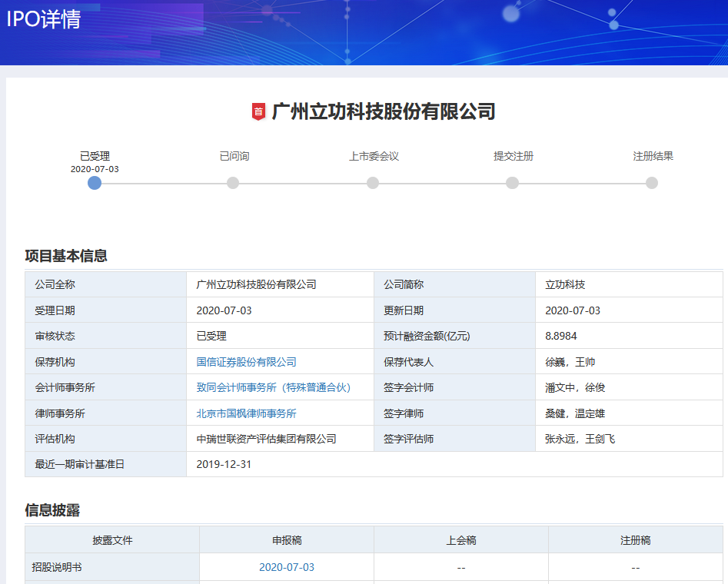Click the 最近一期审计基准日 value 2019-12-31
Viewport: 728px width, 584px height.
click(x=224, y=464)
